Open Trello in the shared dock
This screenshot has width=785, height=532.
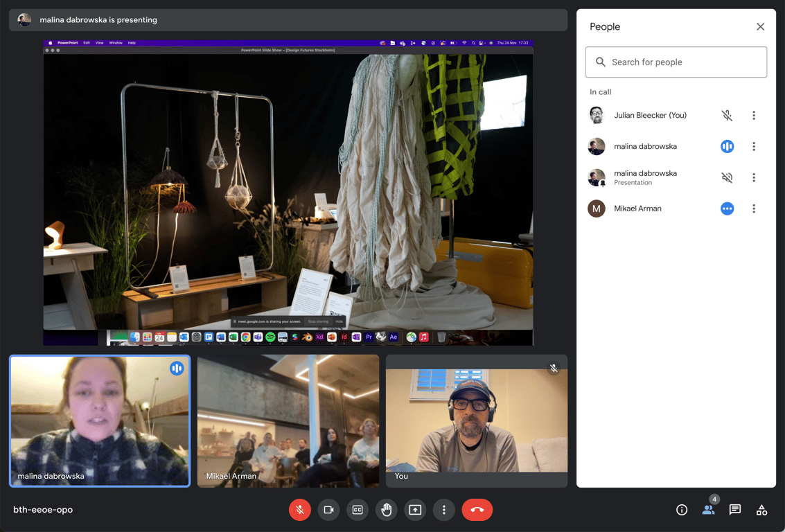point(209,337)
